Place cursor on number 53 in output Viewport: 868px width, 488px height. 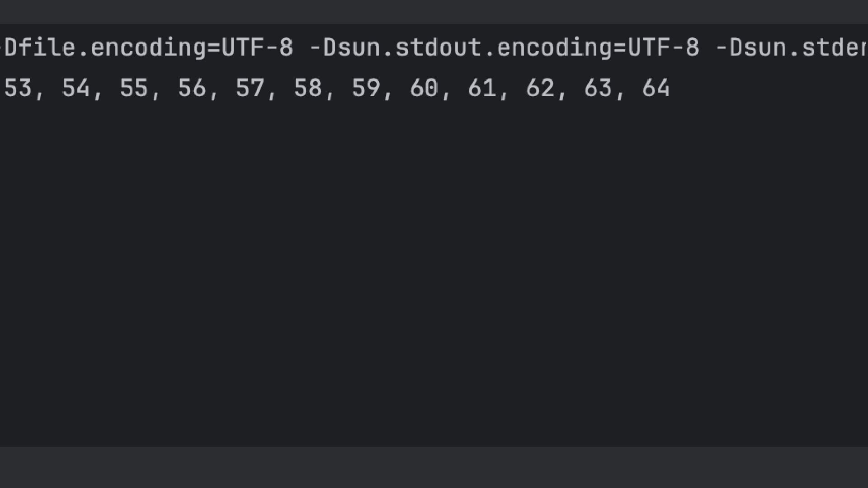18,88
